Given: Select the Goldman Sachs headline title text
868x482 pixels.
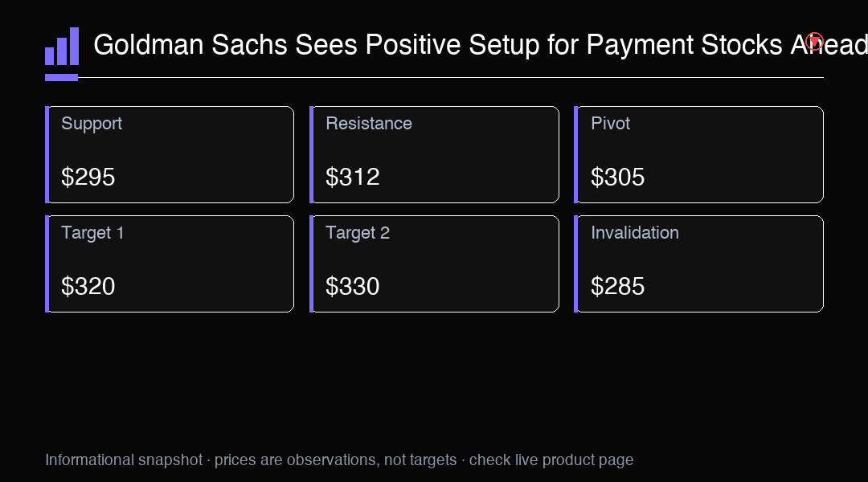Looking at the screenshot, I should pos(481,44).
